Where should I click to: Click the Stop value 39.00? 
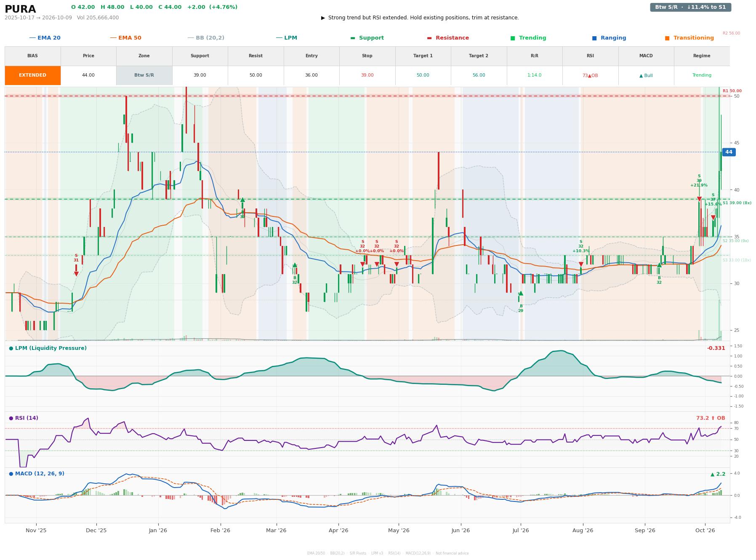click(x=367, y=75)
